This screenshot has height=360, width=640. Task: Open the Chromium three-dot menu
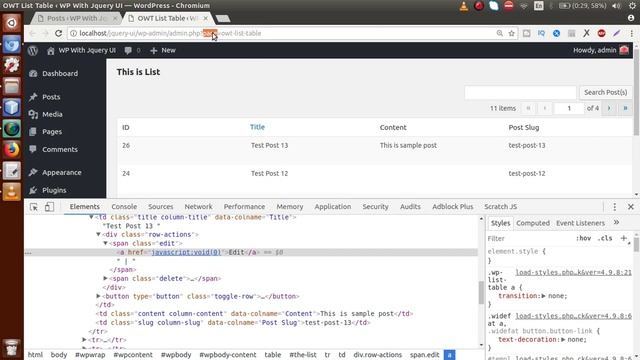[631, 33]
